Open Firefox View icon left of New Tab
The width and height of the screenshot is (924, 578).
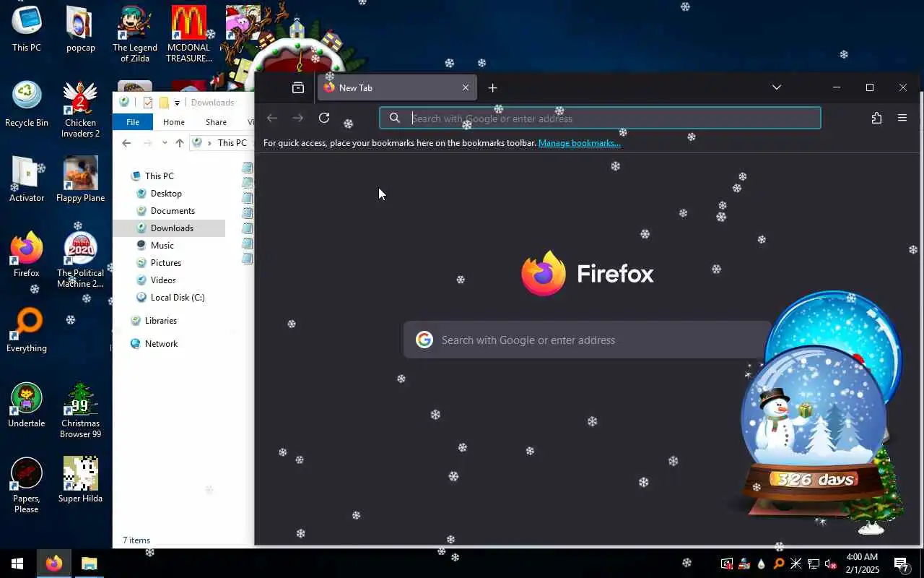[298, 87]
